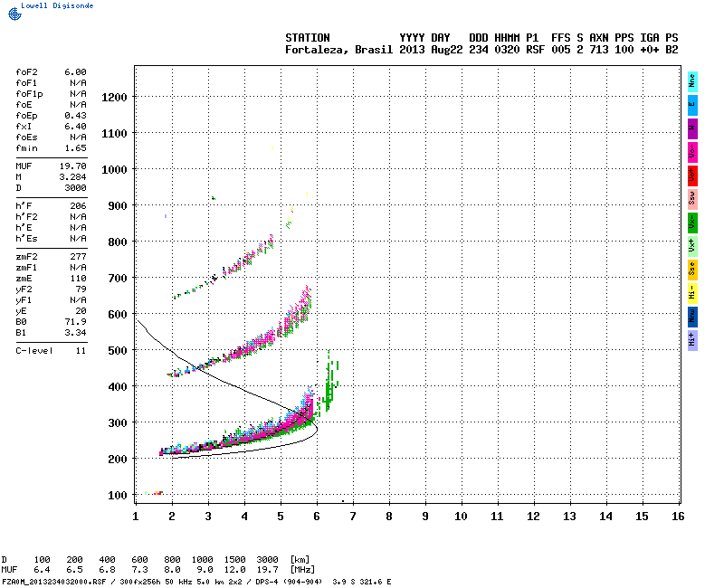Select the MUF value 19.70 in the side panel
The width and height of the screenshot is (724, 588).
(73, 166)
